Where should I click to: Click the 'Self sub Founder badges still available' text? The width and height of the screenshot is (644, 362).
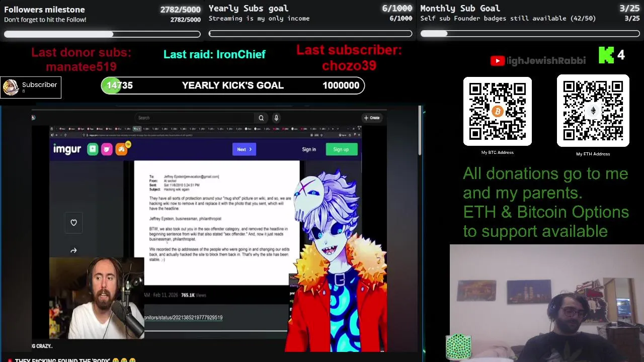[x=508, y=18]
